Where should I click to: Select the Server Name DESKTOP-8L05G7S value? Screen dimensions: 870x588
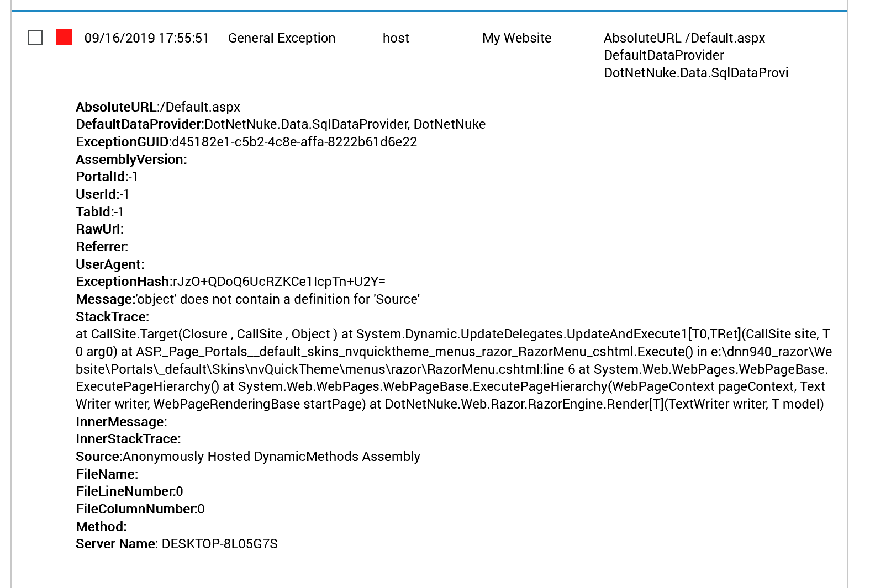click(218, 544)
